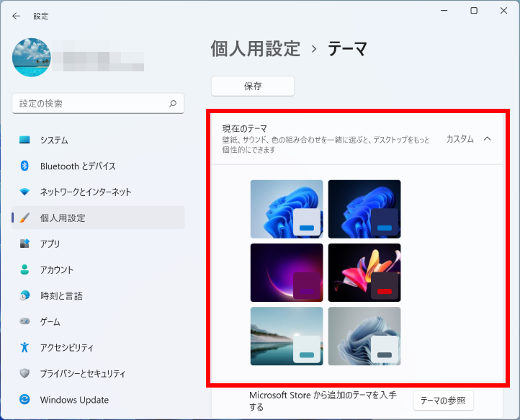The height and width of the screenshot is (420, 520).
Task: Open ゲーム settings
Action: [x=98, y=321]
